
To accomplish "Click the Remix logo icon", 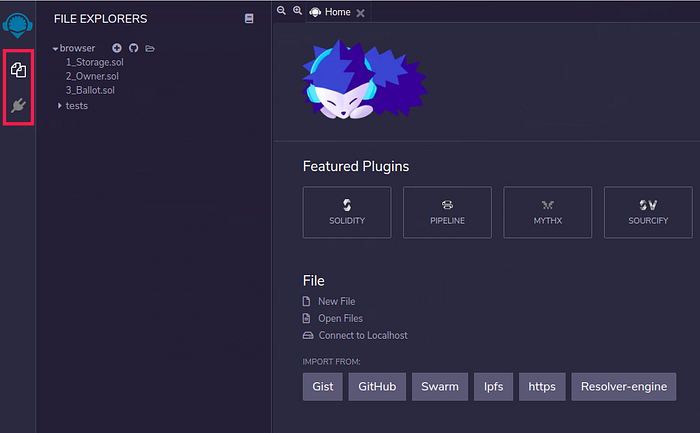I will [17, 25].
